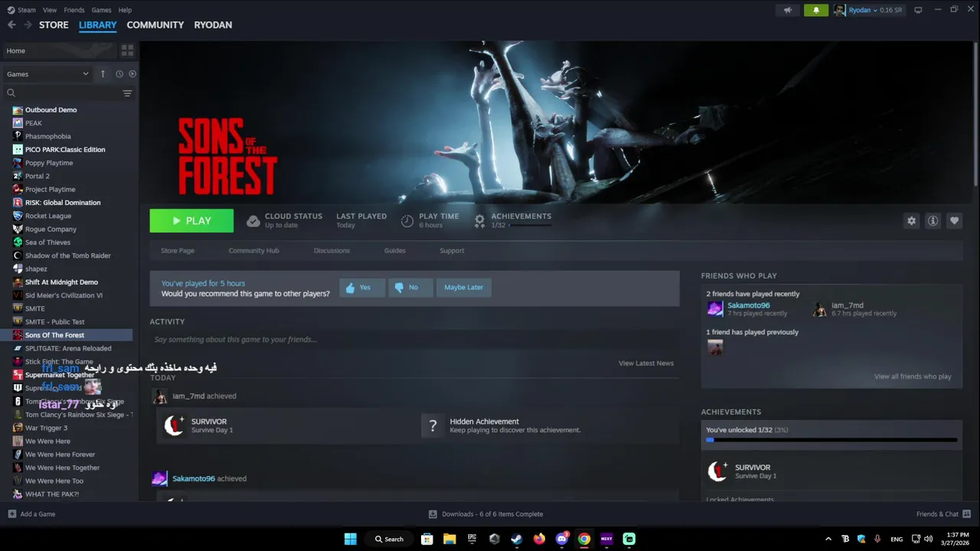Image resolution: width=980 pixels, height=551 pixels.
Task: Open advanced library filter options icon
Action: [127, 93]
